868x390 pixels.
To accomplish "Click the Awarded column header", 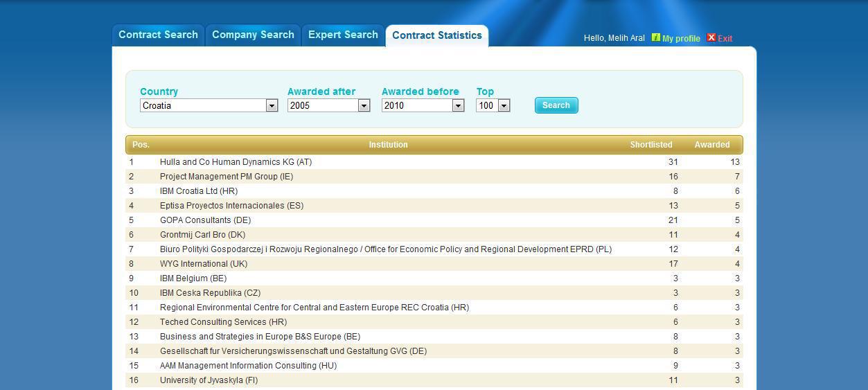I will 712,145.
